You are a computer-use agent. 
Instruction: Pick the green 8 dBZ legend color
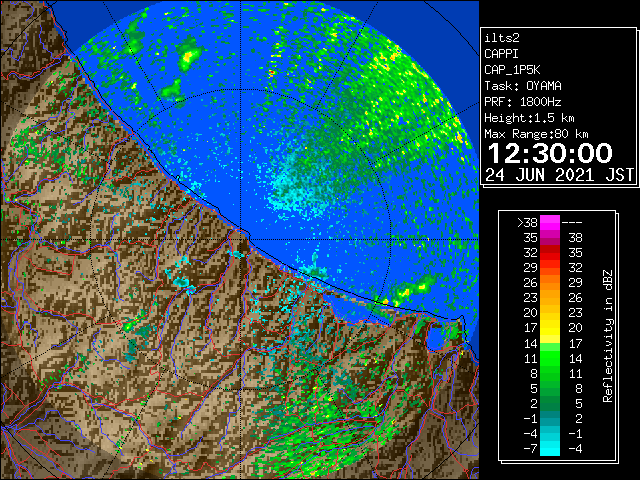click(550, 373)
